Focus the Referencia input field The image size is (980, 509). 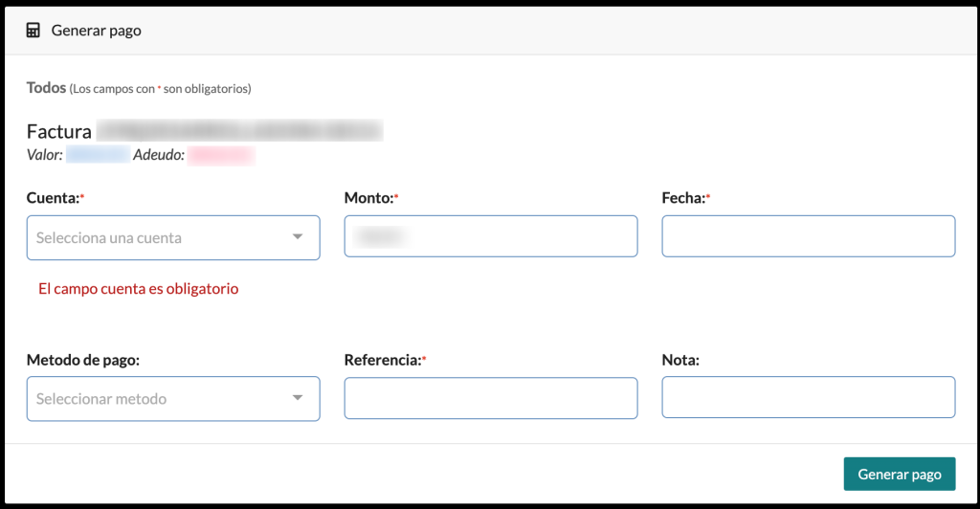(490, 398)
